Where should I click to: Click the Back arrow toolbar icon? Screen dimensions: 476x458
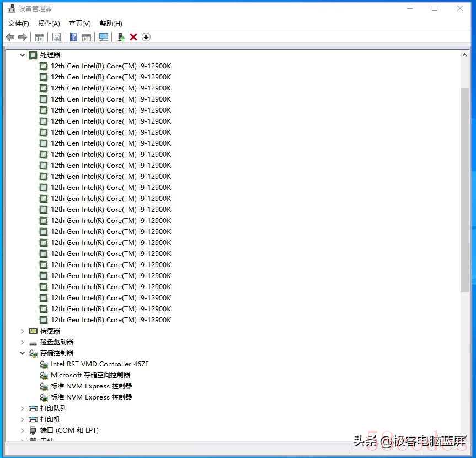10,38
